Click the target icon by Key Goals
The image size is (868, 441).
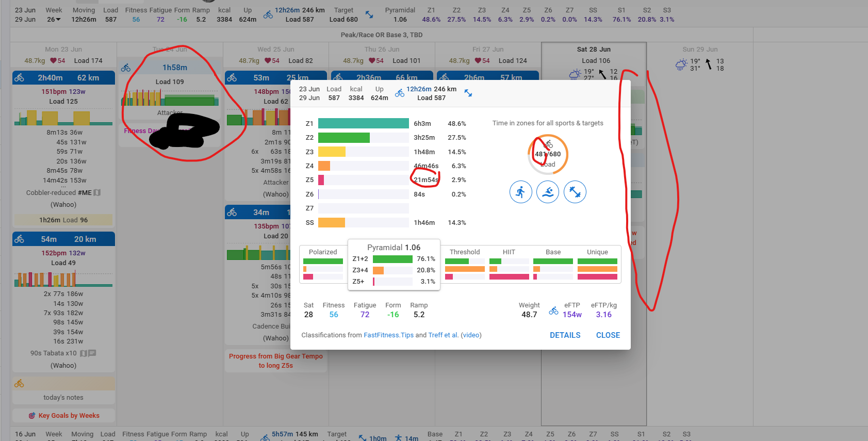tap(32, 416)
